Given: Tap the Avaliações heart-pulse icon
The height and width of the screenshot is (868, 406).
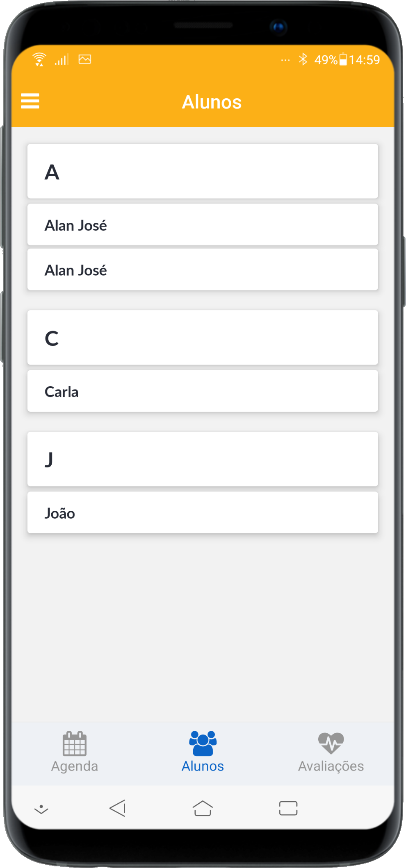Looking at the screenshot, I should click(331, 743).
